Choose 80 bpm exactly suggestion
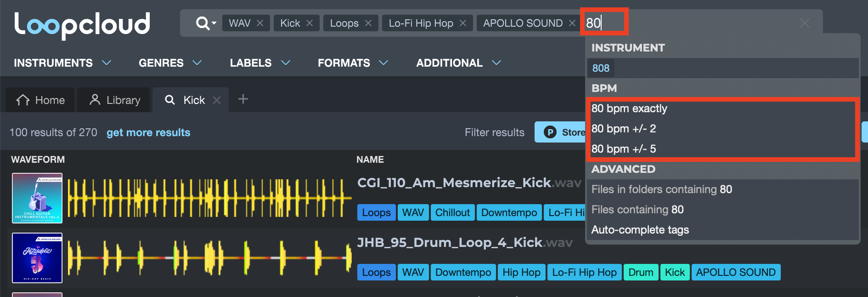This screenshot has width=868, height=297. (x=722, y=109)
